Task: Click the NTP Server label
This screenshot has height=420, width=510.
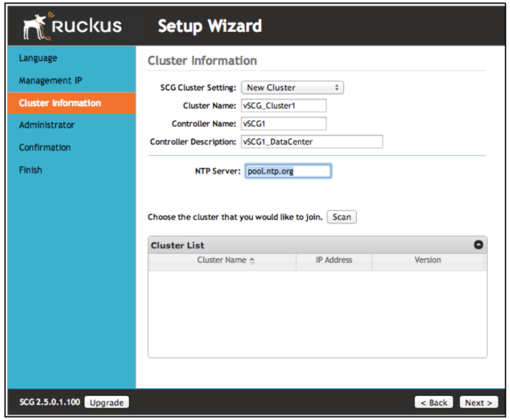Action: [x=218, y=171]
